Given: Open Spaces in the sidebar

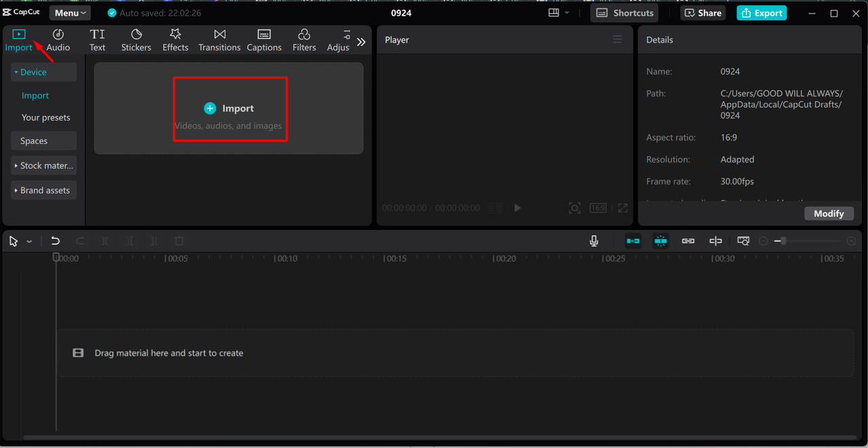Looking at the screenshot, I should pyautogui.click(x=43, y=141).
